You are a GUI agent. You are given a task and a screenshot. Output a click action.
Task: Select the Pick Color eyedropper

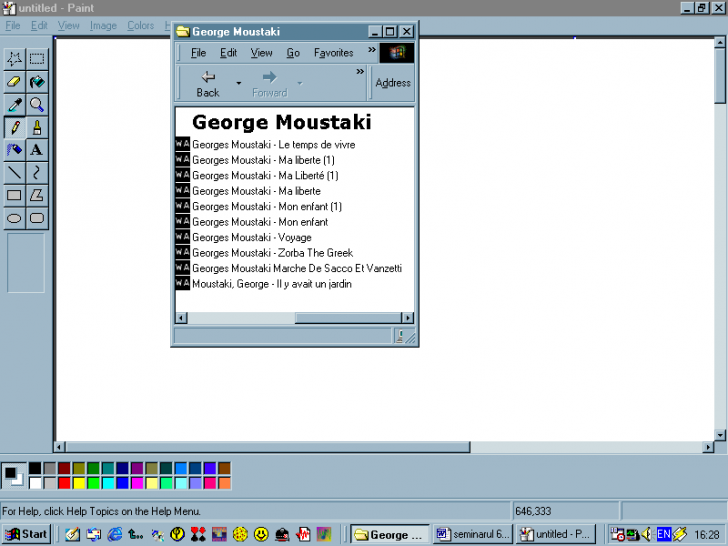click(14, 104)
